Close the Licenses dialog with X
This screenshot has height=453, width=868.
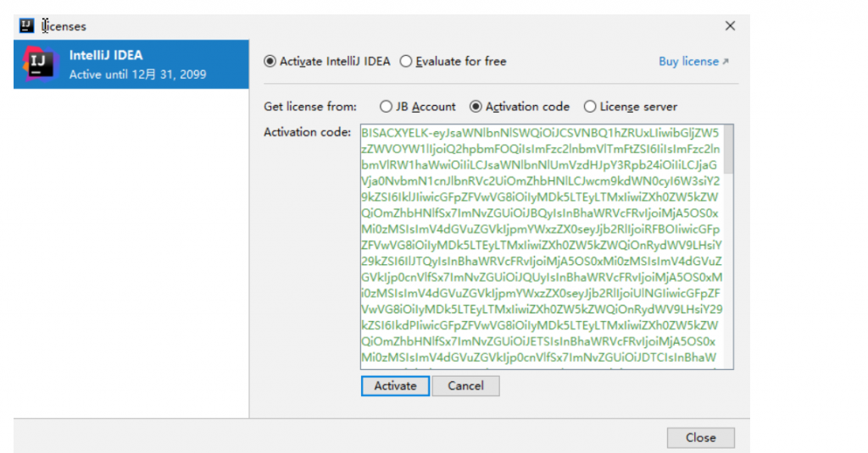tap(730, 26)
